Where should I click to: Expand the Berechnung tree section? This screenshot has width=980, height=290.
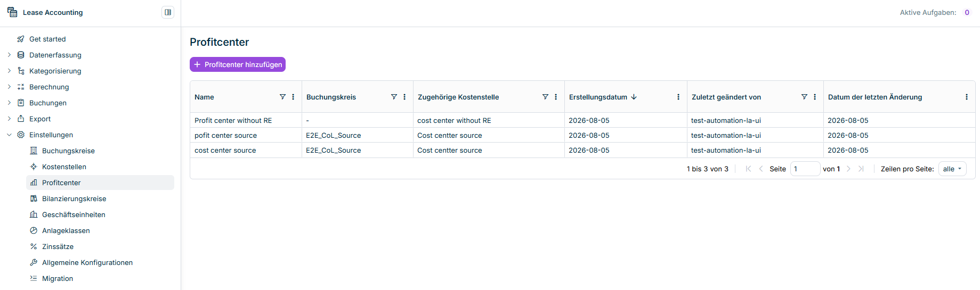coord(9,87)
